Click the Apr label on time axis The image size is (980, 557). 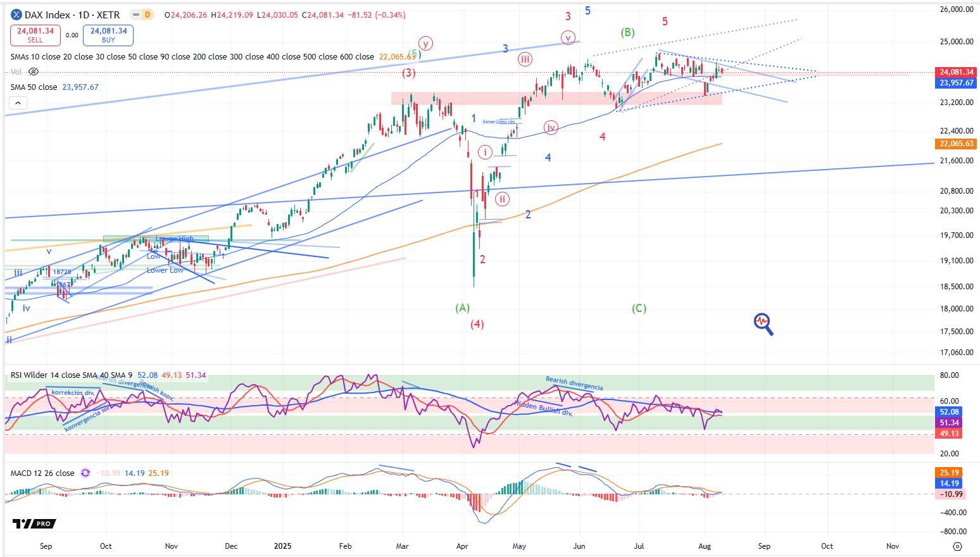pyautogui.click(x=462, y=546)
